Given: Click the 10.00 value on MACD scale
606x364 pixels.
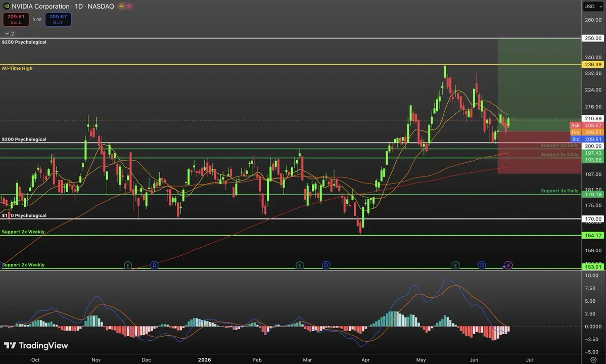Looking at the screenshot, I should click(592, 276).
